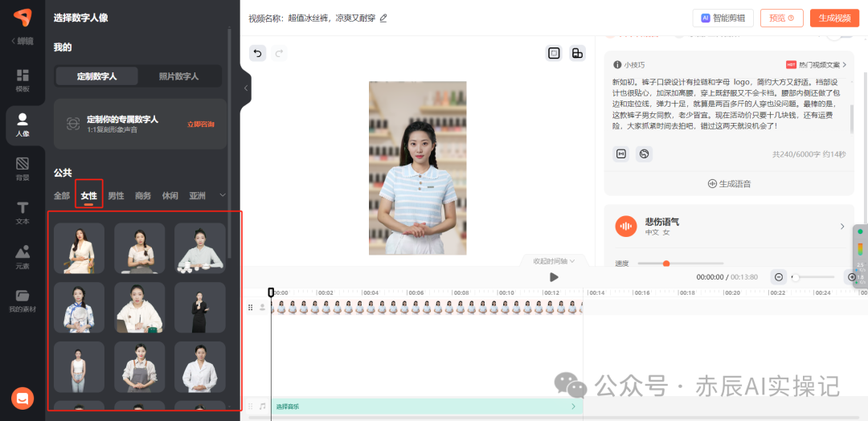Screen dimensions: 868x421
Task: Select the 休闲 category tab
Action: click(170, 195)
